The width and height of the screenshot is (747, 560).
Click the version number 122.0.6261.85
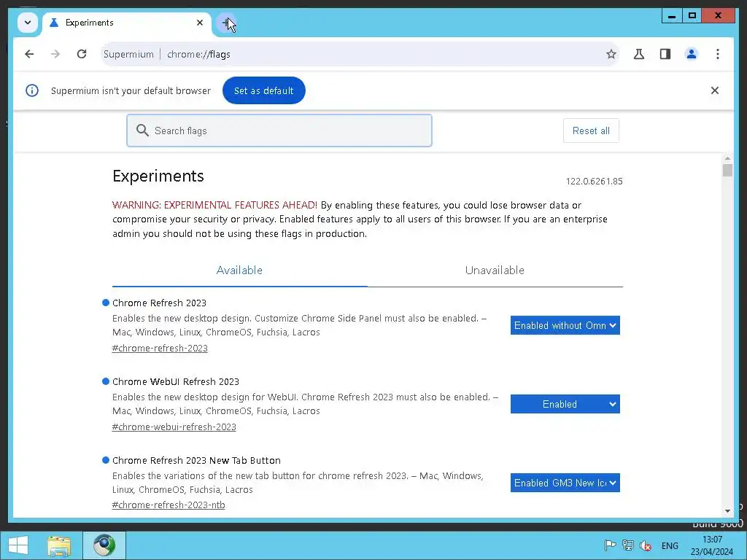pyautogui.click(x=594, y=182)
